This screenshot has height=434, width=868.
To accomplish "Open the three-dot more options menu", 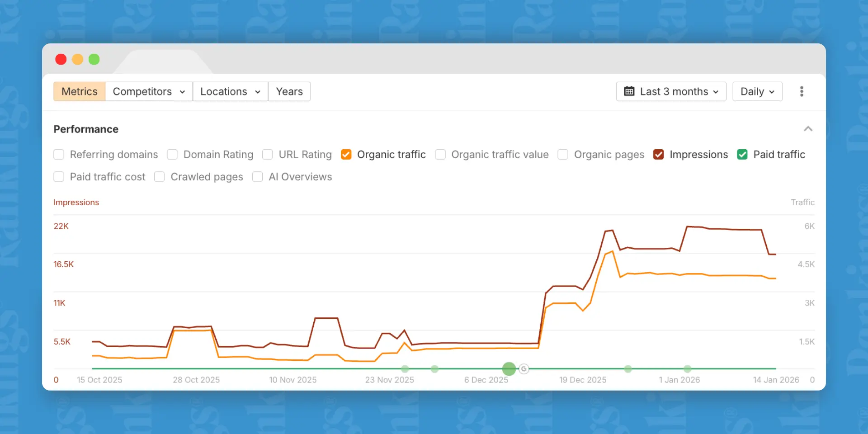I will [x=802, y=91].
